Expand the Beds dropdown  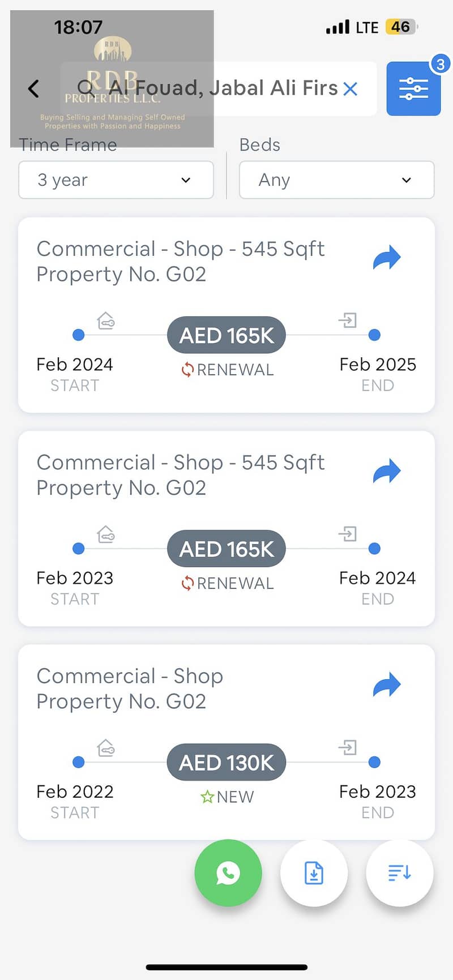(x=337, y=180)
